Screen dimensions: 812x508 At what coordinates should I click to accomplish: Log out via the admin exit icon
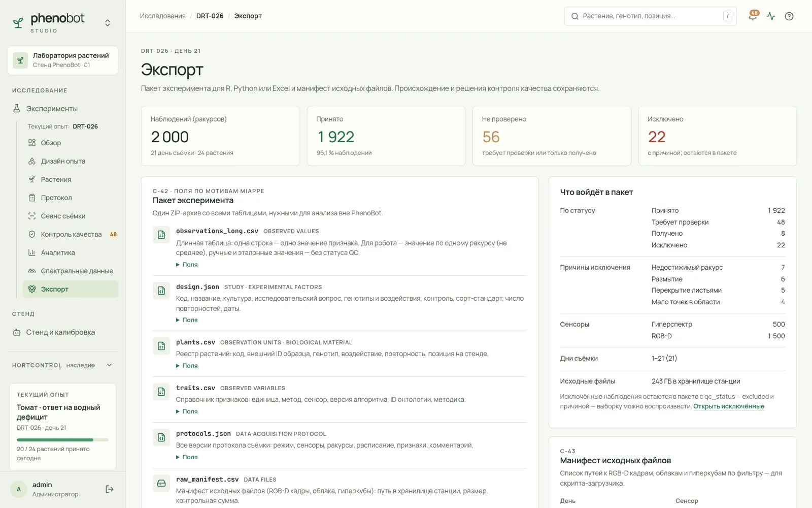(x=110, y=489)
